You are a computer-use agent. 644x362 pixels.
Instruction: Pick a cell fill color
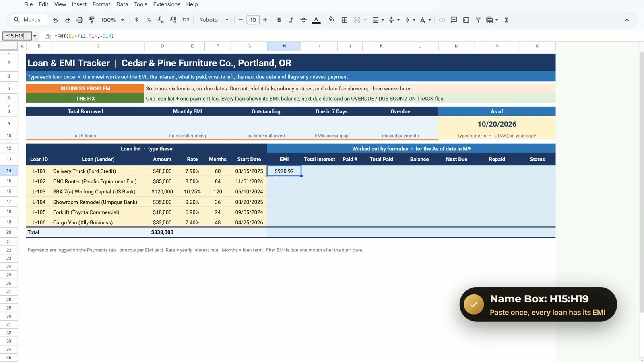[x=332, y=20]
